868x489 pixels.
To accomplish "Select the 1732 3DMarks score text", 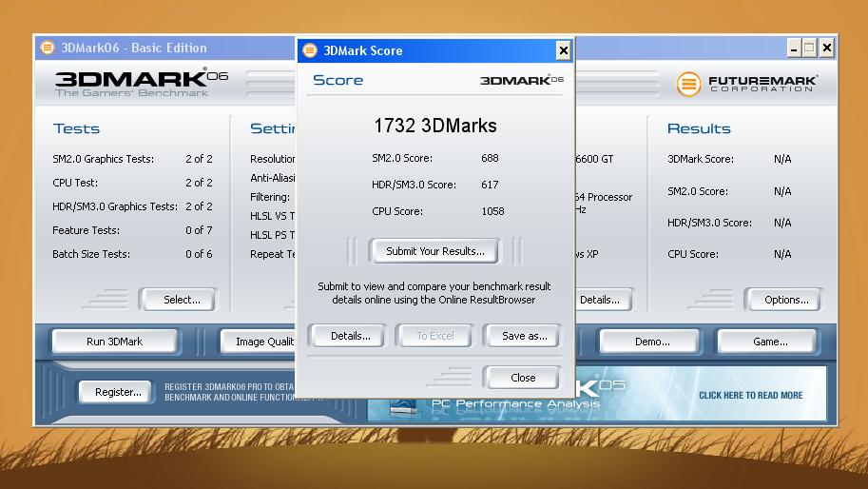I will click(435, 126).
